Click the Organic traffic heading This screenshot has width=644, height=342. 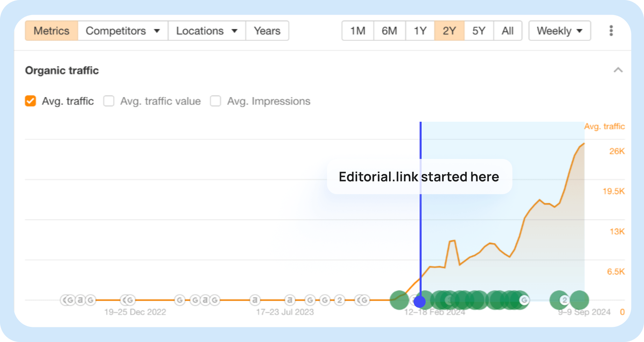point(62,70)
